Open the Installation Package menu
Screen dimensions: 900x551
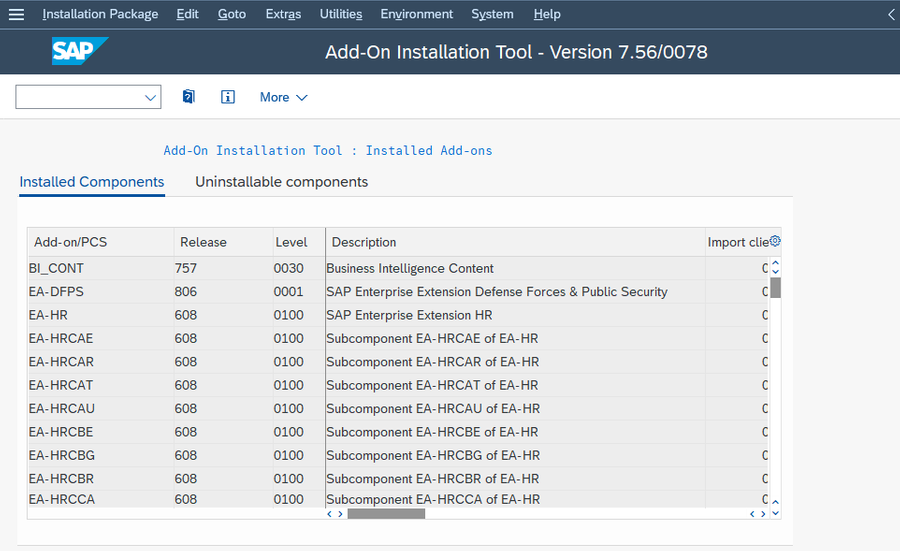100,14
